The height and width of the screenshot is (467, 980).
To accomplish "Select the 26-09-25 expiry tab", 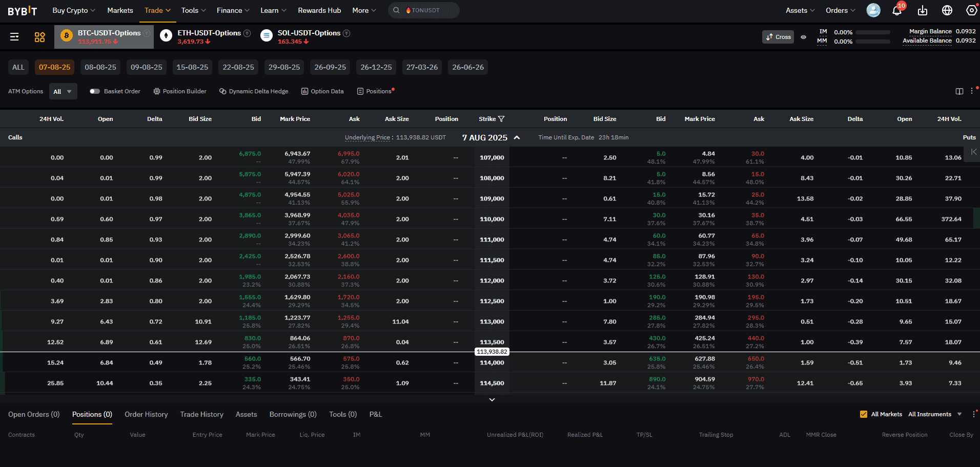I will click(x=330, y=67).
